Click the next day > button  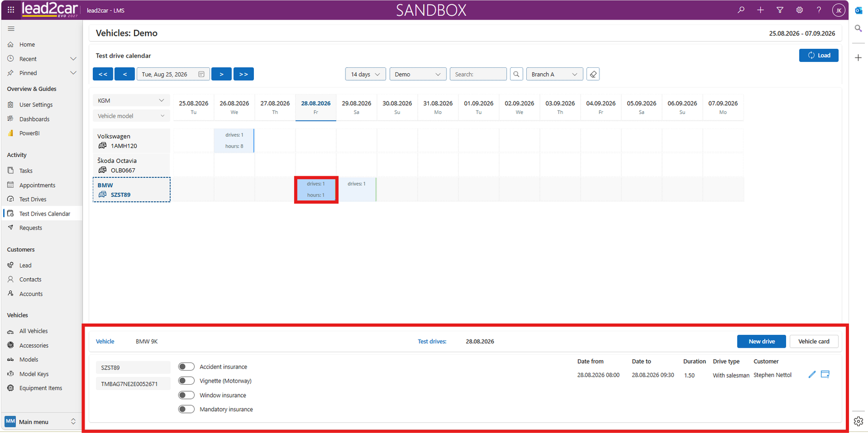coord(221,74)
